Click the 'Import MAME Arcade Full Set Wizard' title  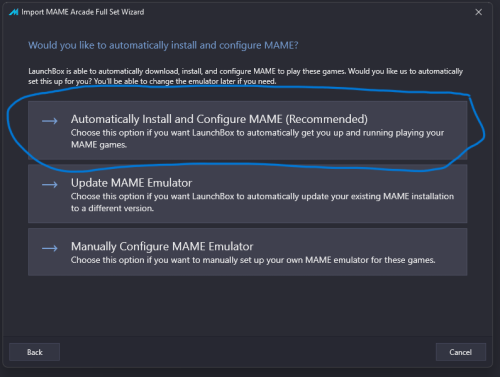point(83,12)
